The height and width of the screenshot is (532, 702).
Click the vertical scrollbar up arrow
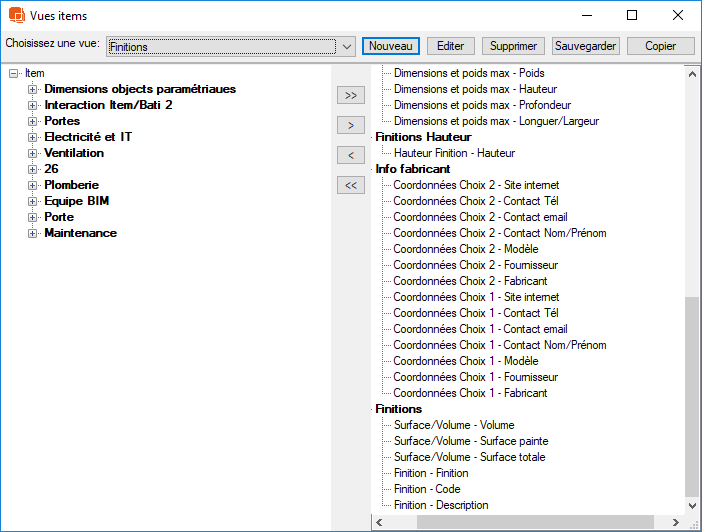point(692,73)
